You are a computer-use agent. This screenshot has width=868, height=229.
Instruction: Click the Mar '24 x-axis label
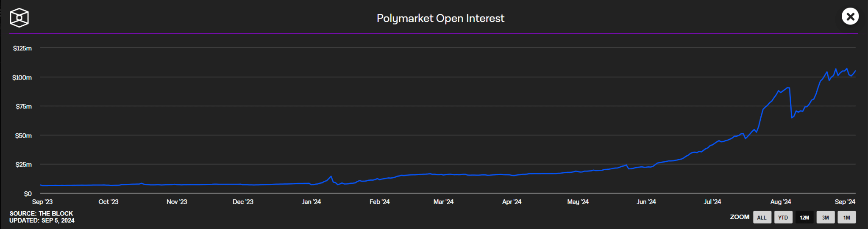tap(443, 201)
